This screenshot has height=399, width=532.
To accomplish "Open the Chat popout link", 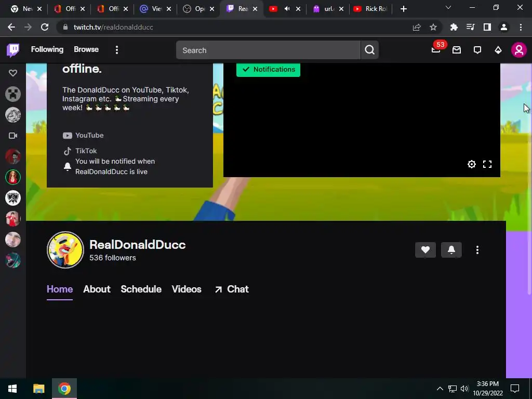I will click(x=232, y=289).
